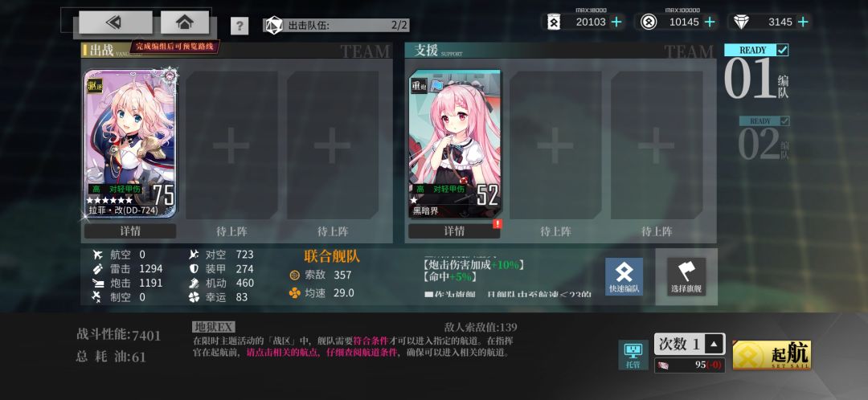Add diamonds with plus icon next to 3145

click(803, 22)
